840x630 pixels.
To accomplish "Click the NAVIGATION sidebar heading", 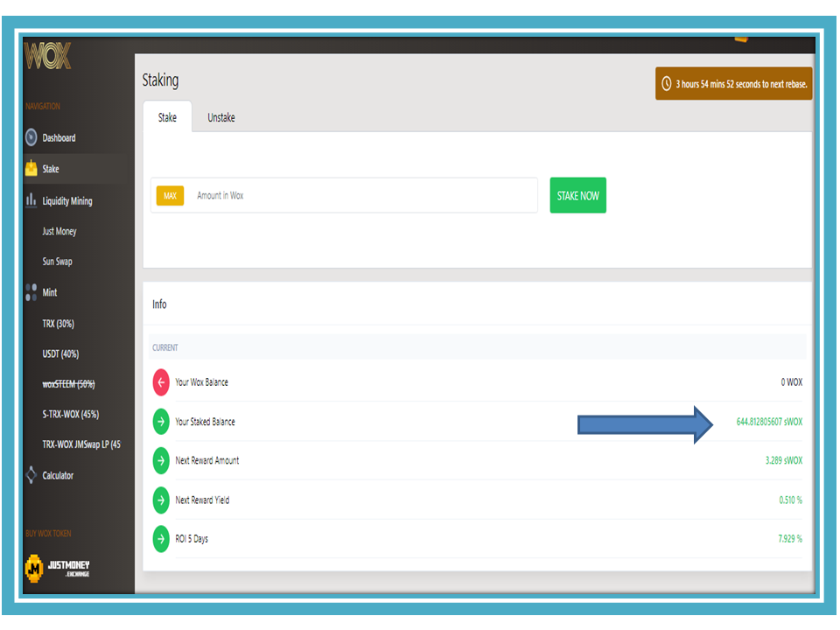I will [43, 106].
